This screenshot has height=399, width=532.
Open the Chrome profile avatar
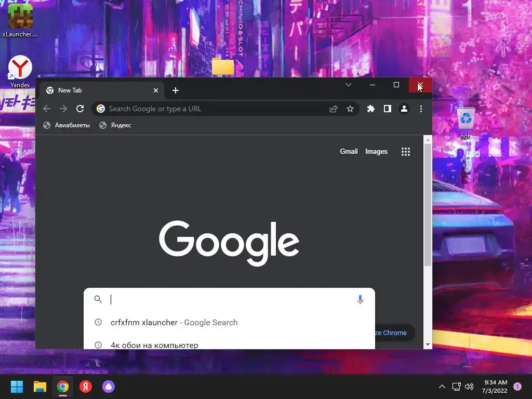coord(404,109)
